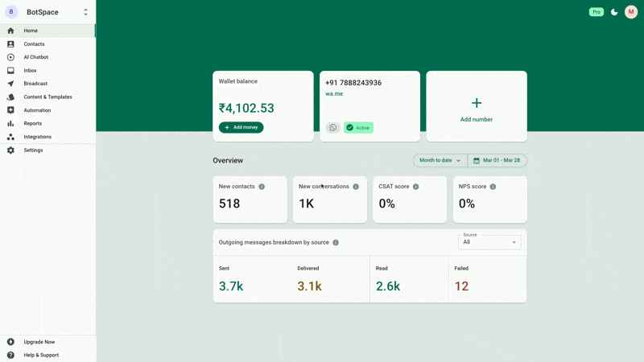
Task: Open the Source All dropdown
Action: coord(489,242)
